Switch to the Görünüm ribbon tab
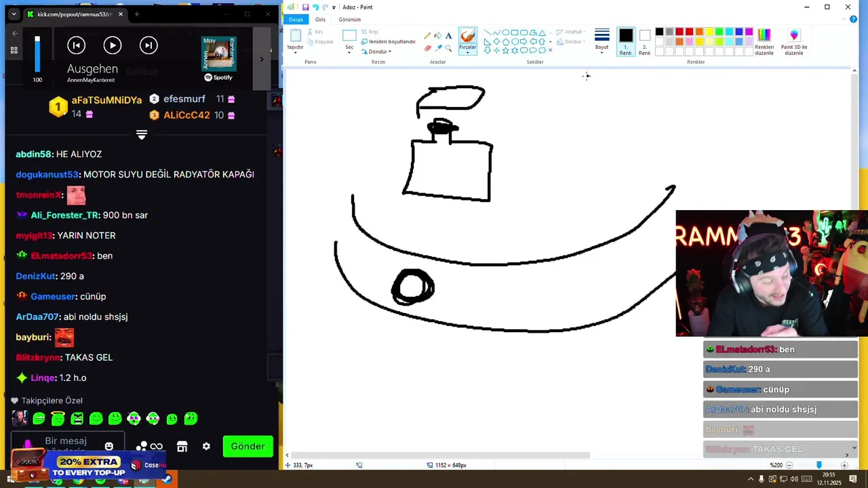 (349, 20)
